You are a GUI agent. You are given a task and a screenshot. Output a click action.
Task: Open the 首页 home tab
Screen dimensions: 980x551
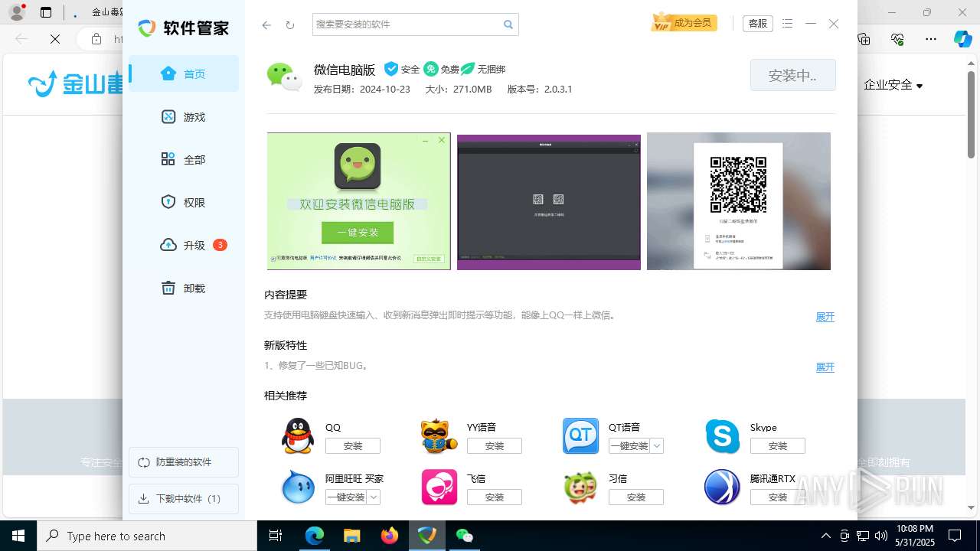[184, 74]
